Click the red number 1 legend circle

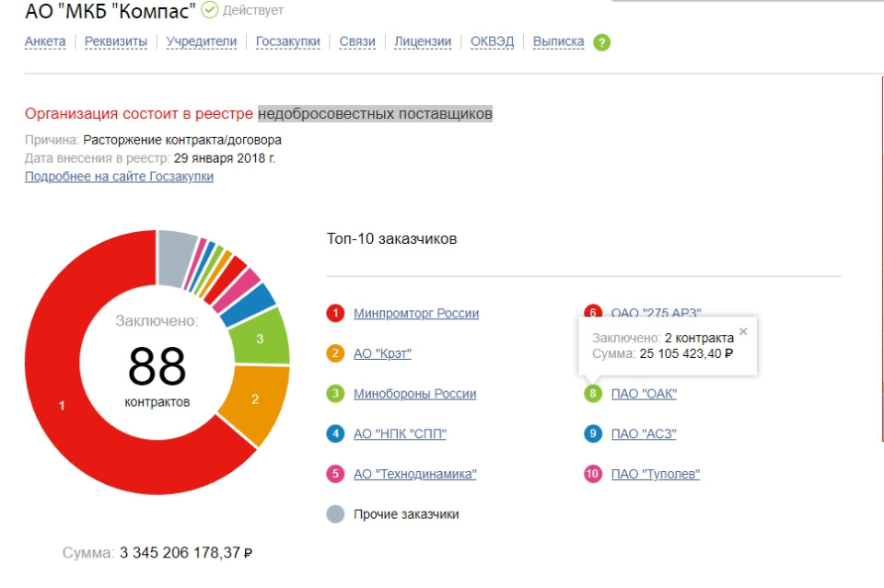pos(335,313)
